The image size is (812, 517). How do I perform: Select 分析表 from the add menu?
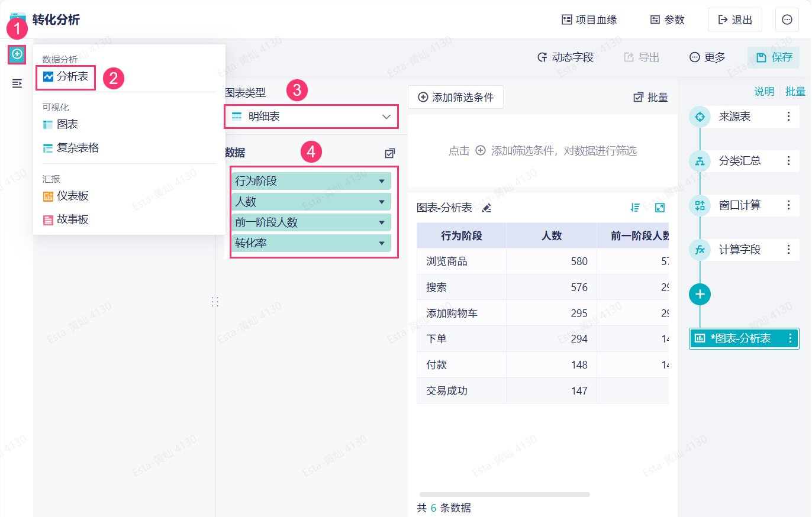[66, 77]
